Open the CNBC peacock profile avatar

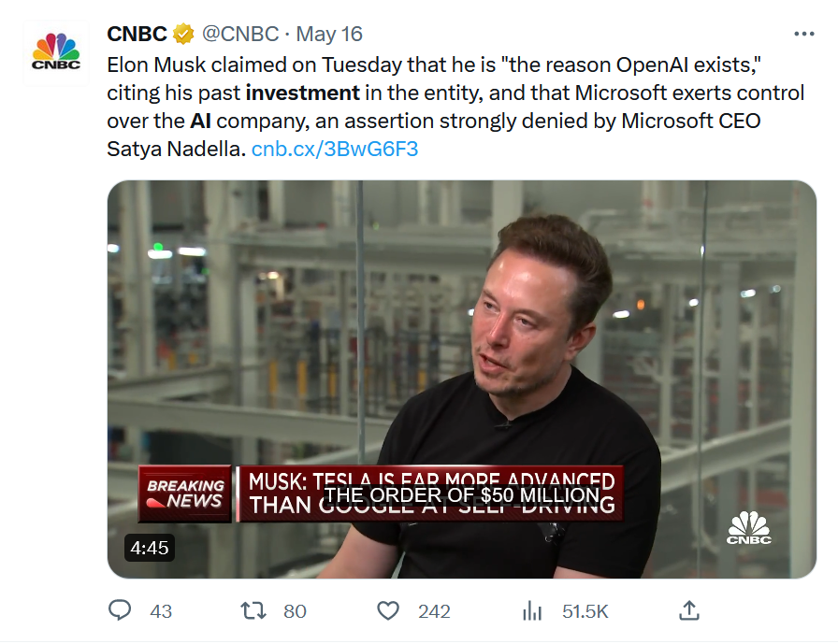(x=55, y=52)
